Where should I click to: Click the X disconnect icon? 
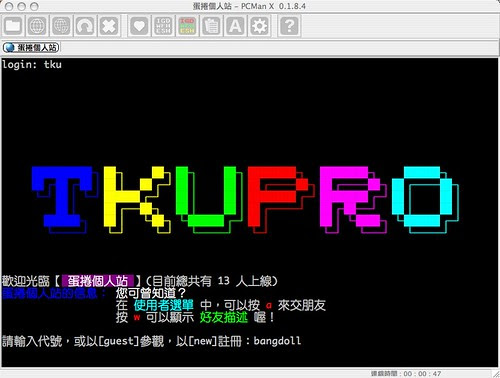pyautogui.click(x=109, y=26)
